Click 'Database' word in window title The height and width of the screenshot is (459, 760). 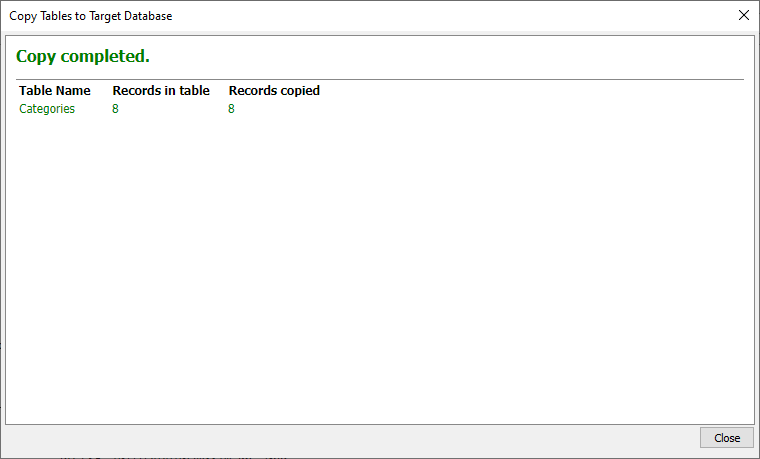[148, 16]
